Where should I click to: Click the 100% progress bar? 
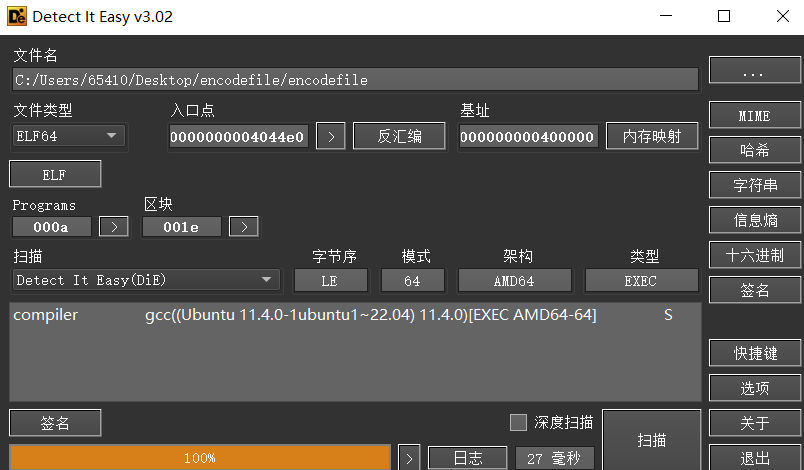point(200,457)
